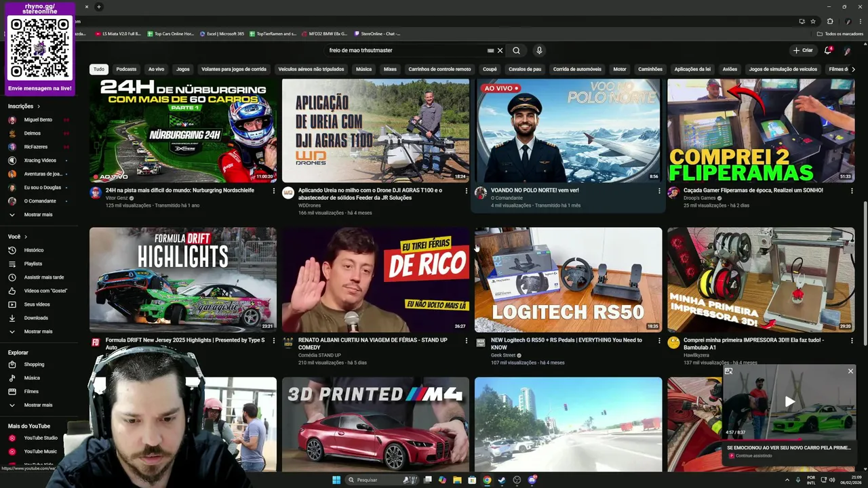Open options menu for Nurburgring Nordschleife video
Viewport: 868px width, 488px height.
273,191
